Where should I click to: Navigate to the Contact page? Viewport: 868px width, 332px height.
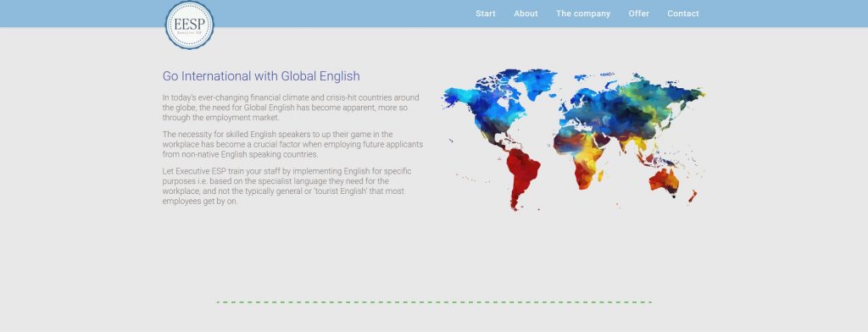tap(683, 14)
